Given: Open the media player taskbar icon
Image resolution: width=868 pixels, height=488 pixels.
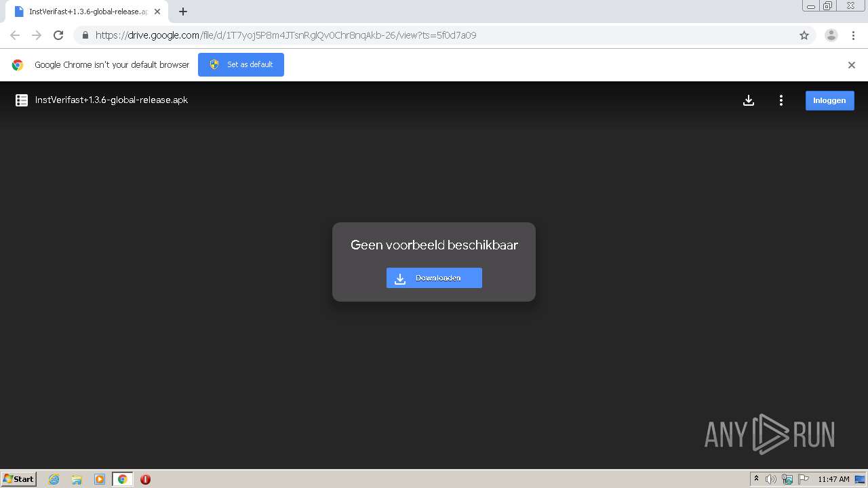Looking at the screenshot, I should 100,479.
